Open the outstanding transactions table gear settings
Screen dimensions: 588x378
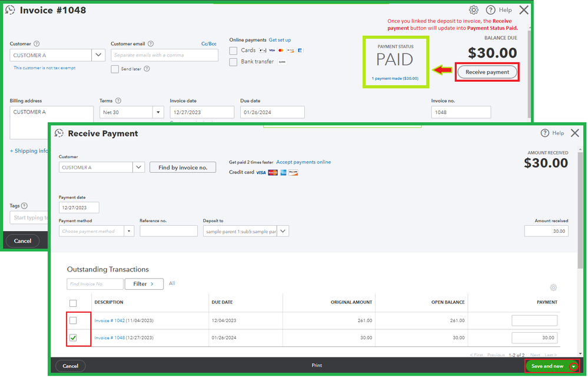(553, 287)
